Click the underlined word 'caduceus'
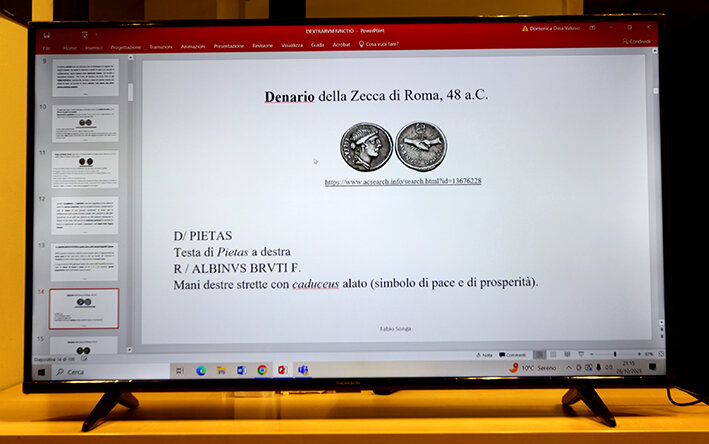The height and width of the screenshot is (444, 709). (316, 284)
